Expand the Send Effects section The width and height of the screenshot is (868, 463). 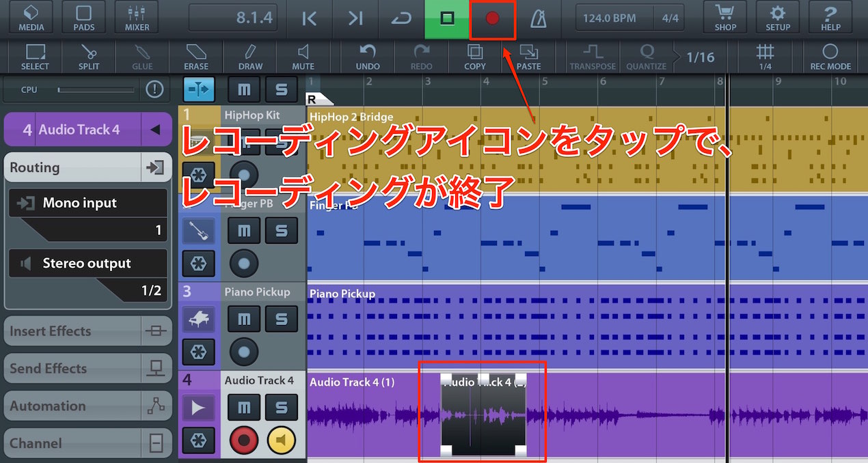pyautogui.click(x=87, y=369)
